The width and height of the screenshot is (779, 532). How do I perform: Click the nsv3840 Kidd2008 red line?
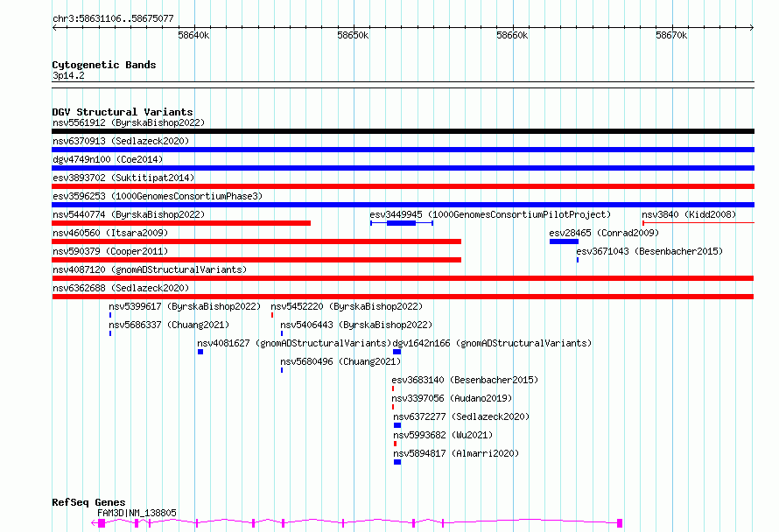point(698,223)
